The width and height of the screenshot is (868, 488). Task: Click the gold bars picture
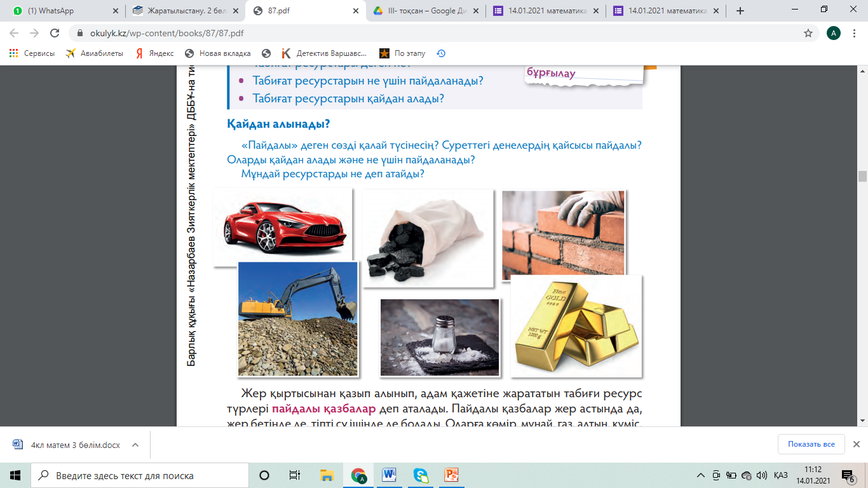pos(576,326)
